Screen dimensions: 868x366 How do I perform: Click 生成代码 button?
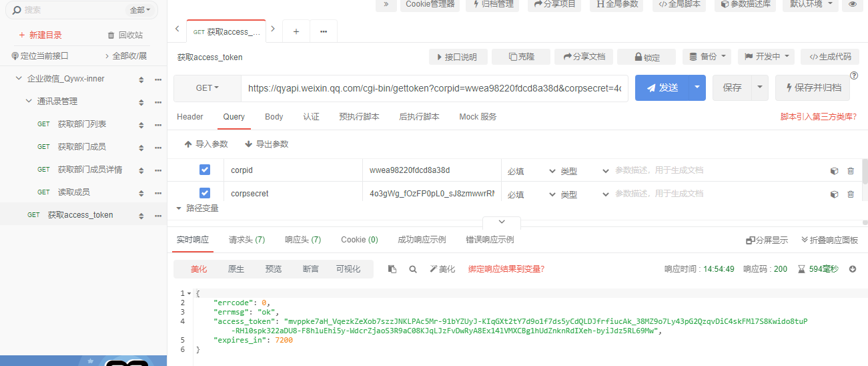tap(830, 57)
